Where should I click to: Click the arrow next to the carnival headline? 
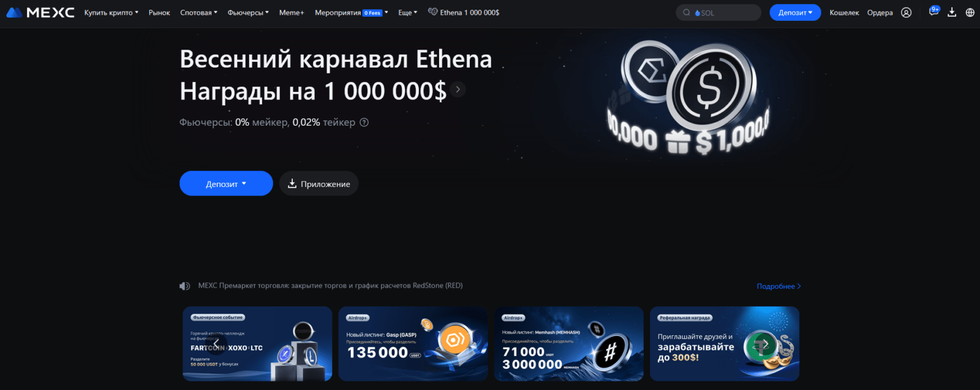(x=458, y=90)
